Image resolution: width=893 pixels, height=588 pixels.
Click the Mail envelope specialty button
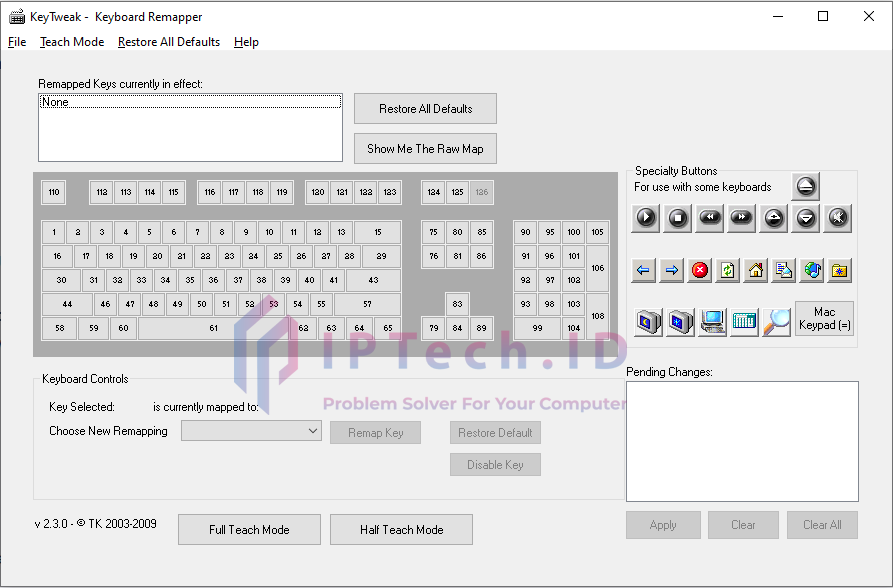(x=784, y=270)
